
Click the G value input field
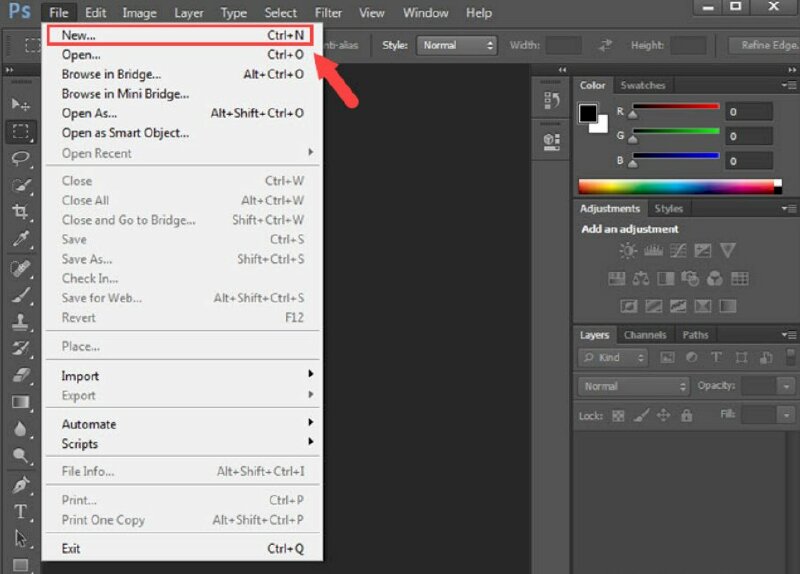(748, 136)
